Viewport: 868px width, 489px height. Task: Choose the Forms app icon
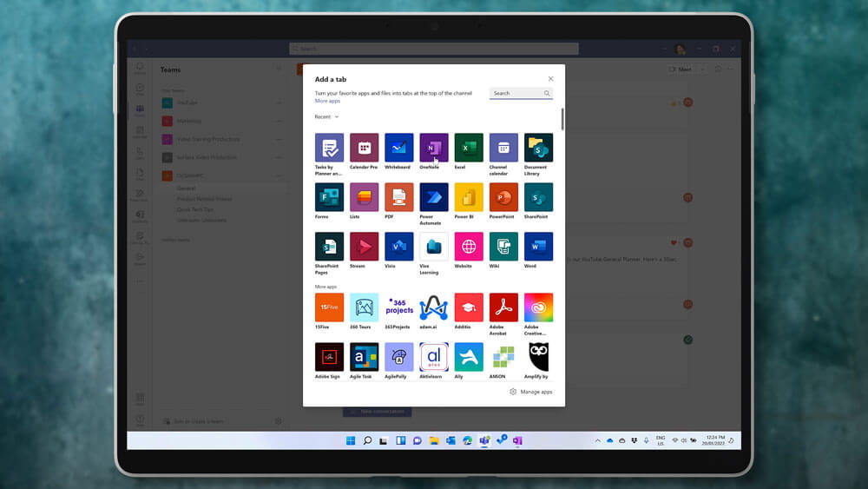pos(329,197)
